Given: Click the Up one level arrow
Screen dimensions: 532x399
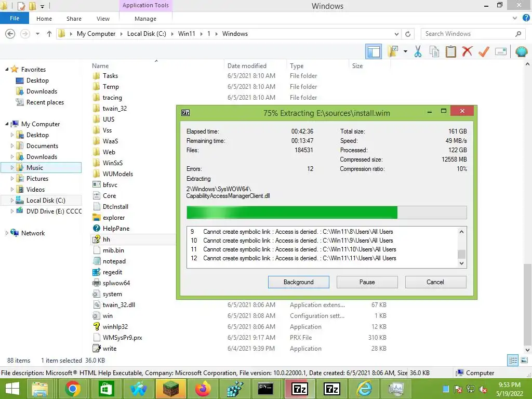Looking at the screenshot, I should point(49,34).
